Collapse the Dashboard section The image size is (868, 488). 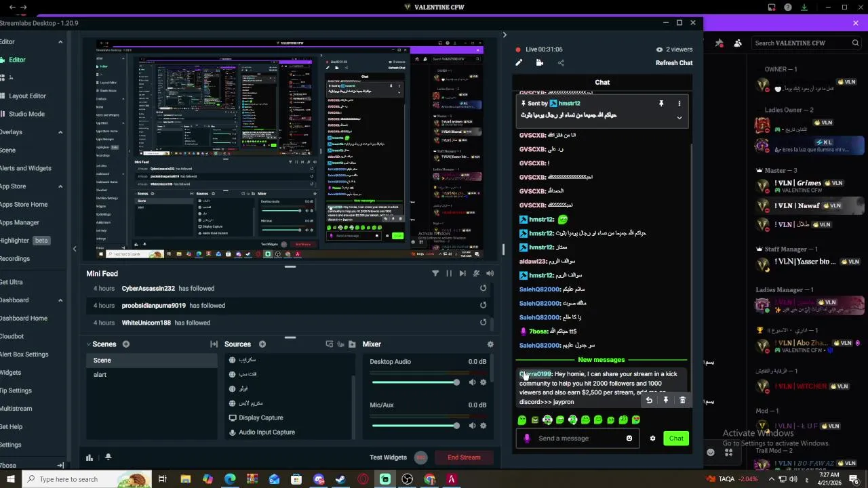click(x=60, y=300)
